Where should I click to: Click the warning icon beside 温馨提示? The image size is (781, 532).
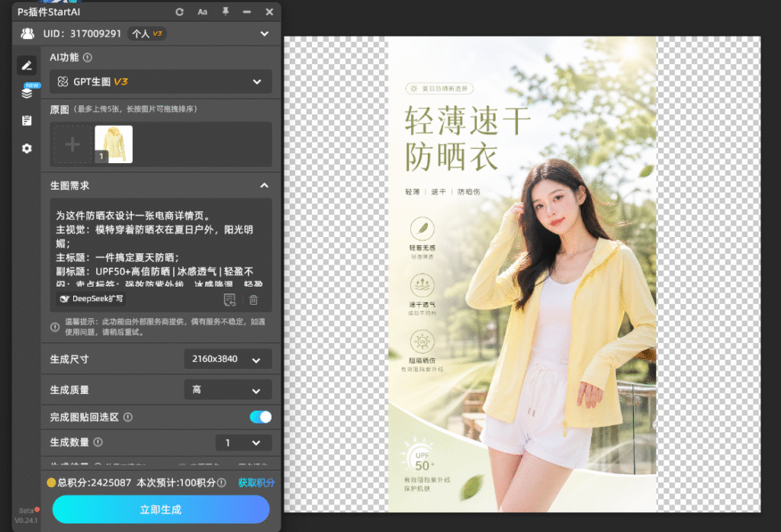click(55, 327)
